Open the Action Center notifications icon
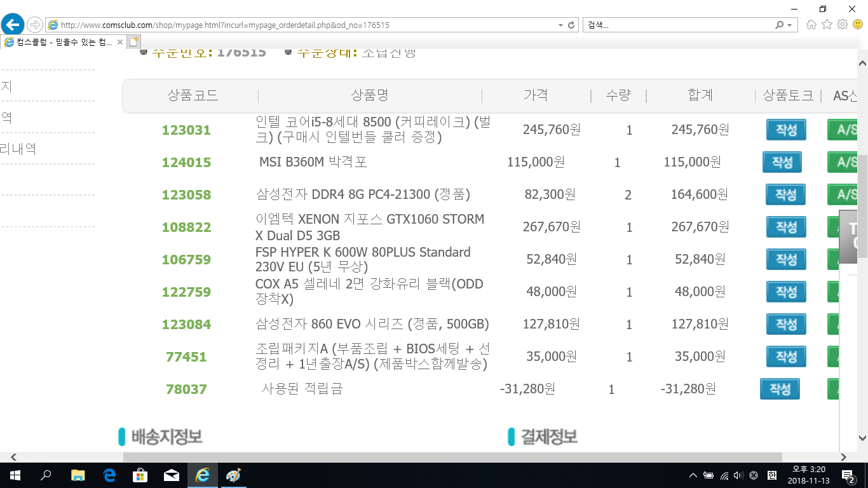This screenshot has width=868, height=488. (848, 475)
